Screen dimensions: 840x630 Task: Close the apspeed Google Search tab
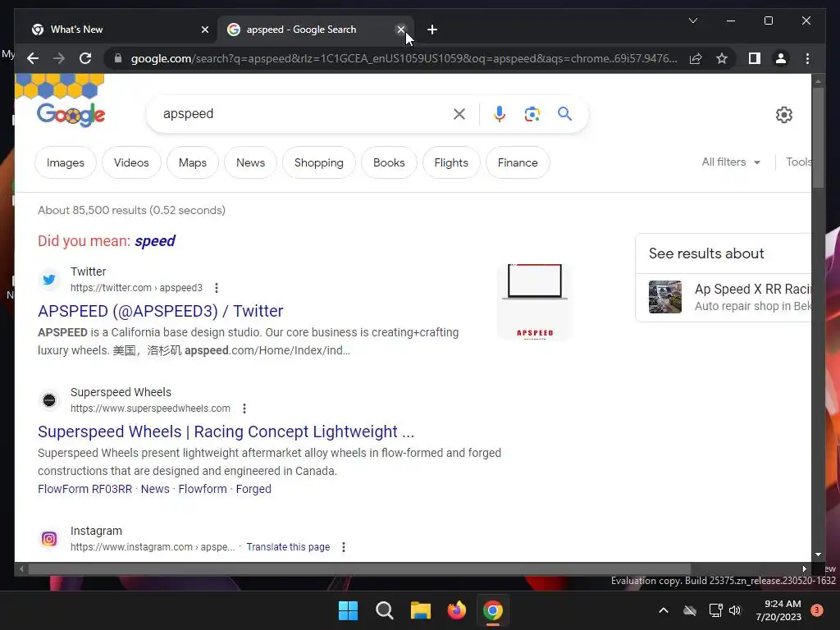400,30
